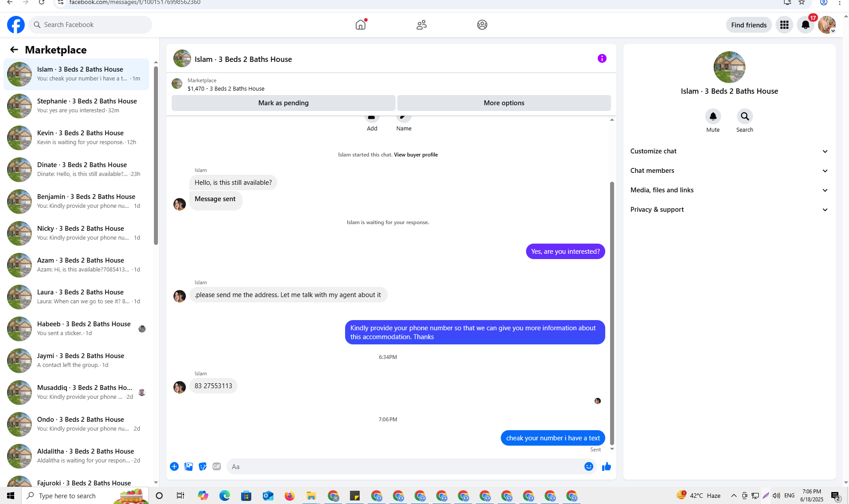Launch Microsoft Edge from taskbar
This screenshot has width=849, height=504.
click(x=225, y=496)
